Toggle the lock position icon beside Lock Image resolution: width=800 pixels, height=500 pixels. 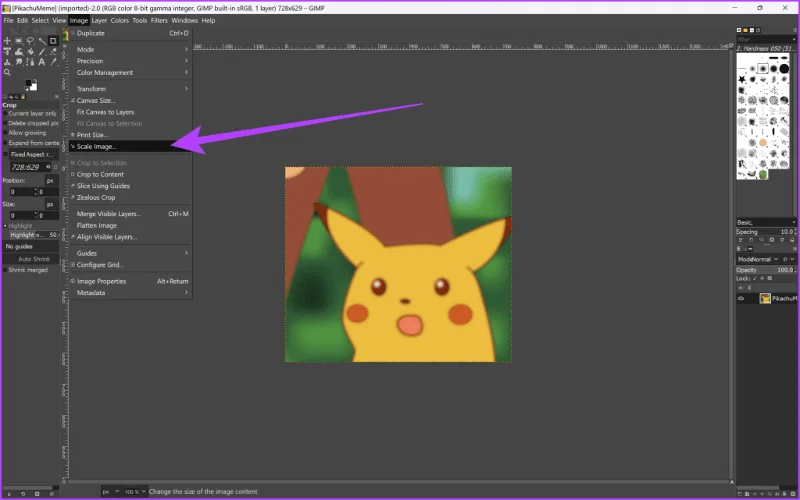coord(762,278)
